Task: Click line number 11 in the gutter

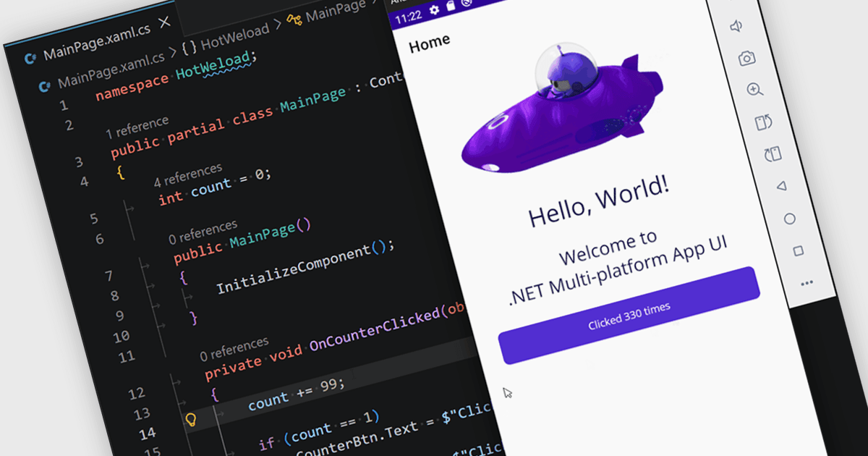Action: [126, 357]
